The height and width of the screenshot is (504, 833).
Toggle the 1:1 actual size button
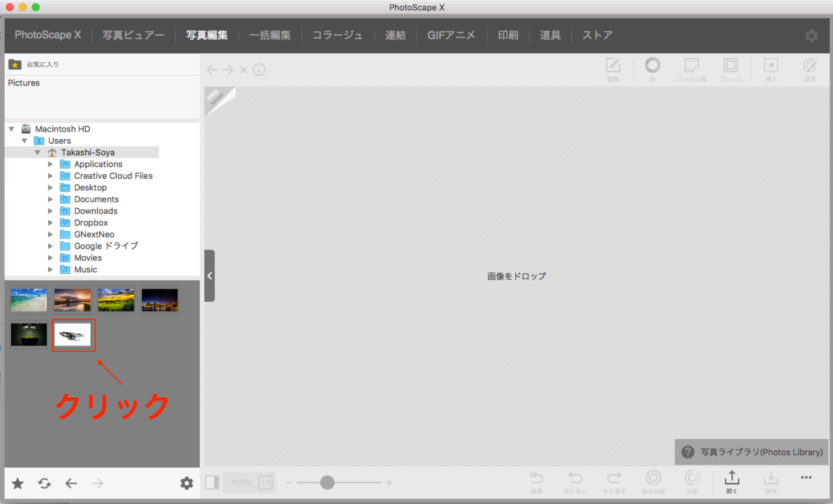(266, 482)
